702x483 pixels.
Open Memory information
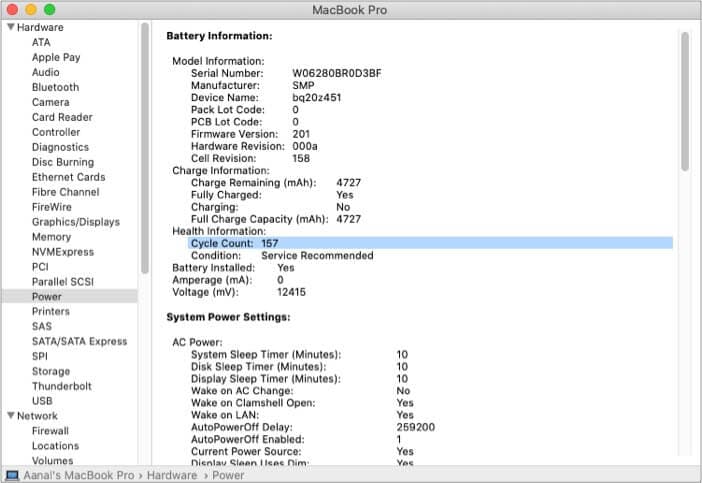51,237
